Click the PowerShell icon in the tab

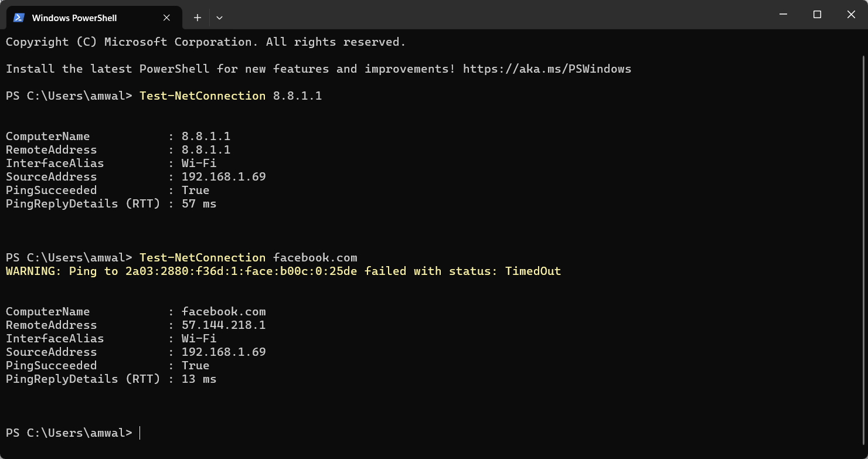pyautogui.click(x=19, y=18)
